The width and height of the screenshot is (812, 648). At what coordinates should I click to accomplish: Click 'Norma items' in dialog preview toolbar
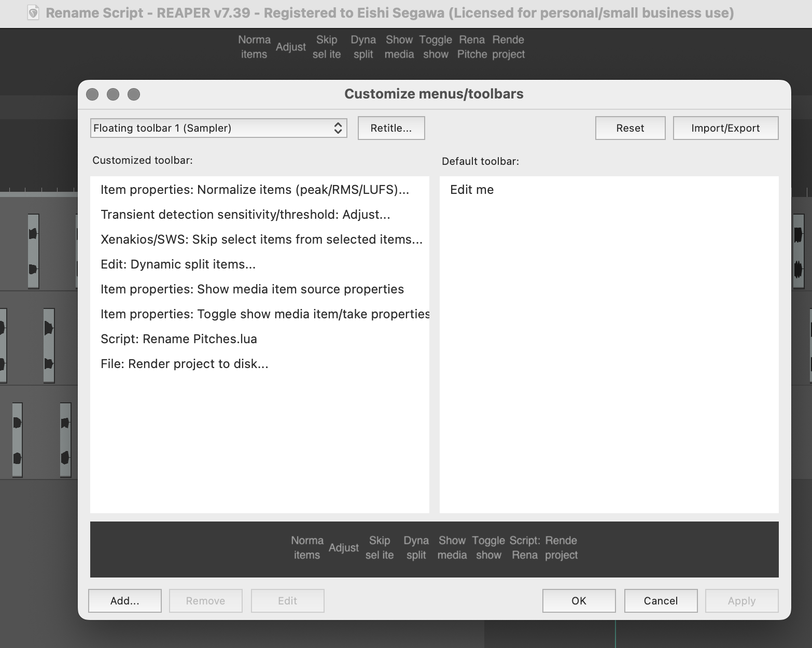click(307, 548)
